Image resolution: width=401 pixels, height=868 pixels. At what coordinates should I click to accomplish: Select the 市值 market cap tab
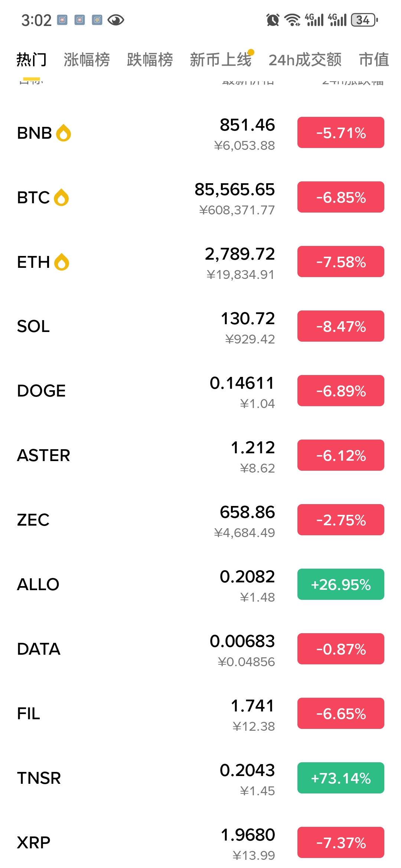click(374, 60)
